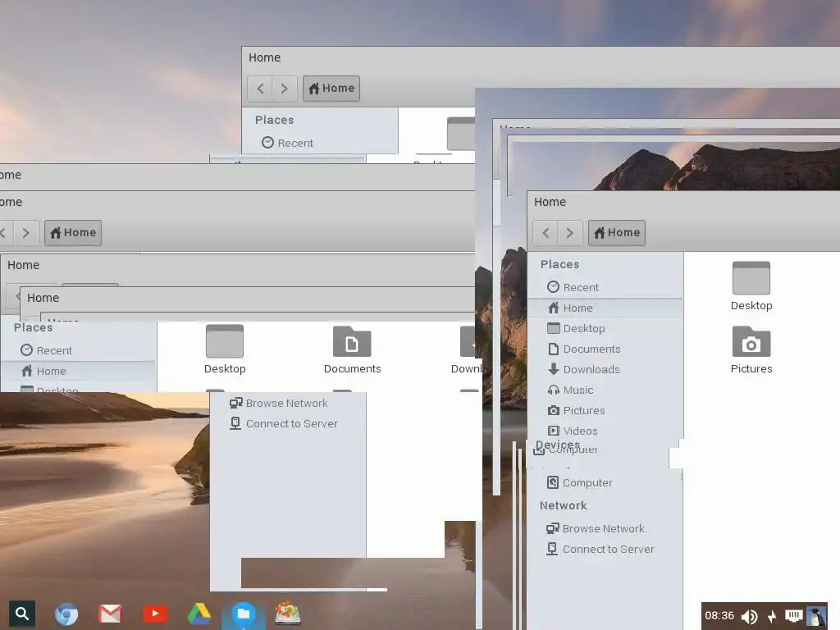Select Computer under Devices in the right window
Viewport: 840px width, 630px height.
(580, 482)
